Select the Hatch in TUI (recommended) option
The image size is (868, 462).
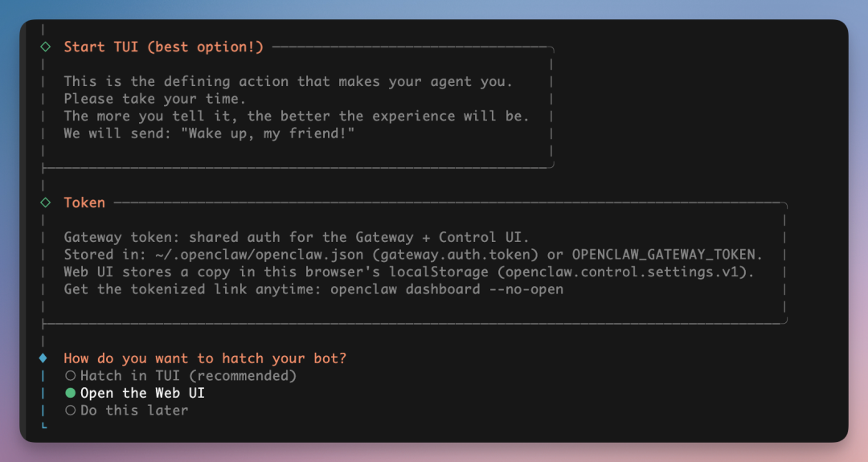181,376
